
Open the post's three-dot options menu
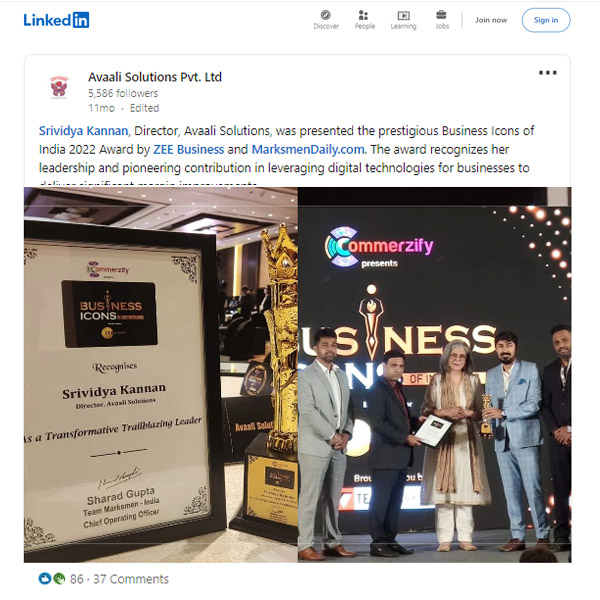[548, 73]
